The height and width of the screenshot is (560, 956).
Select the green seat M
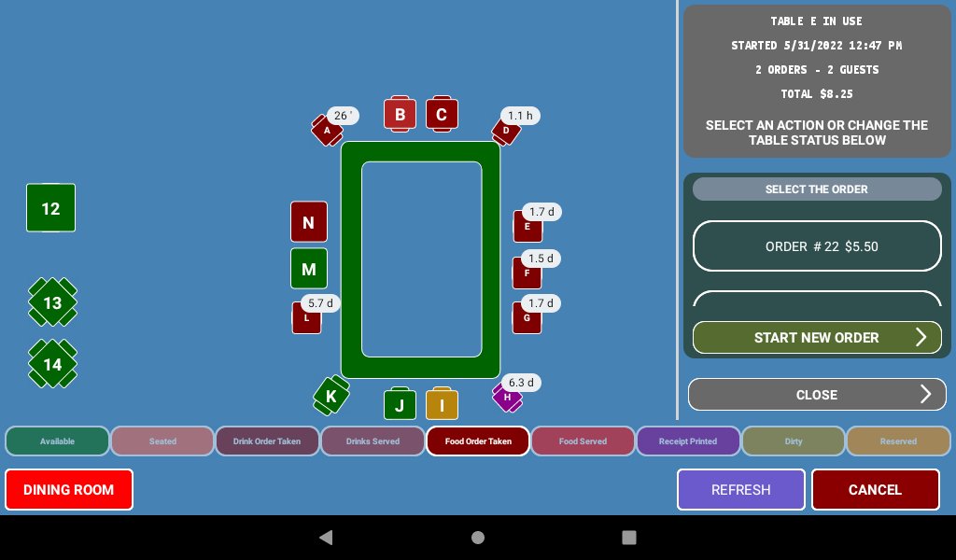309,269
